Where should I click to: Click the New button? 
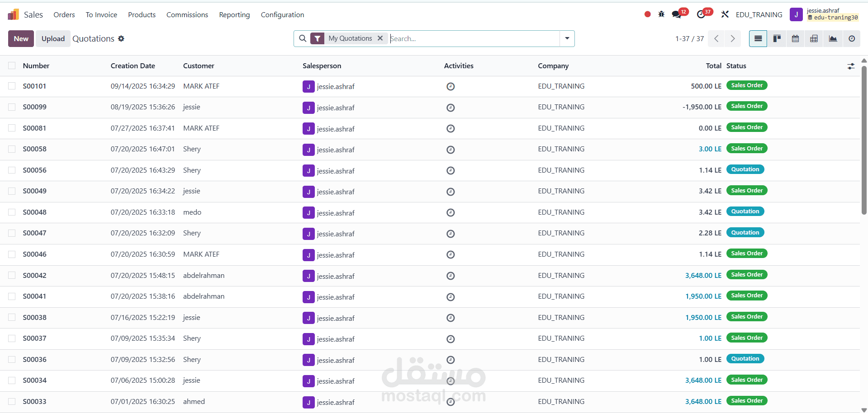click(x=21, y=38)
